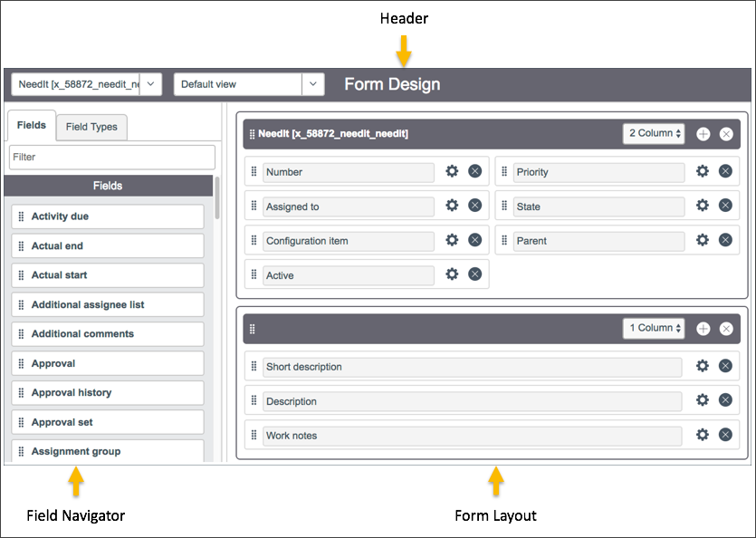Add an element to the second section

703,329
